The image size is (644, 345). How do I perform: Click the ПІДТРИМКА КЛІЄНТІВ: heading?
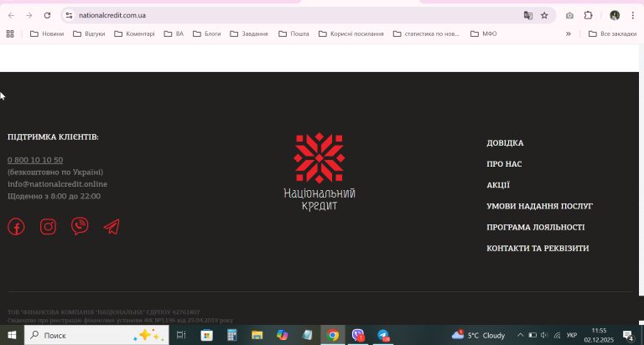pos(53,137)
